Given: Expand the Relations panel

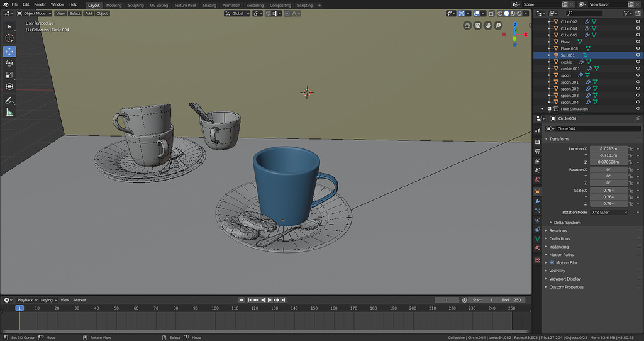Looking at the screenshot, I should [x=557, y=231].
